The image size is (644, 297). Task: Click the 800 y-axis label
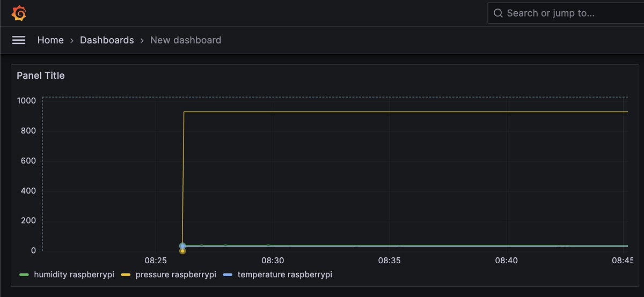28,131
